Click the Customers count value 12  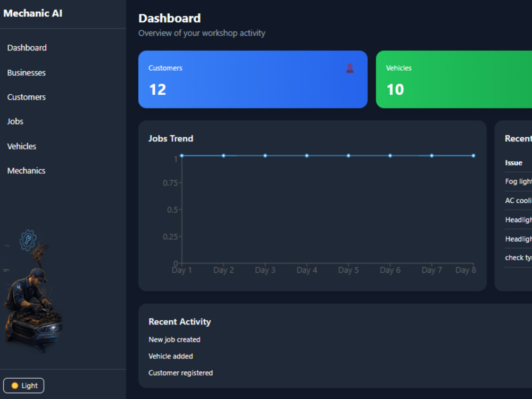pos(157,90)
